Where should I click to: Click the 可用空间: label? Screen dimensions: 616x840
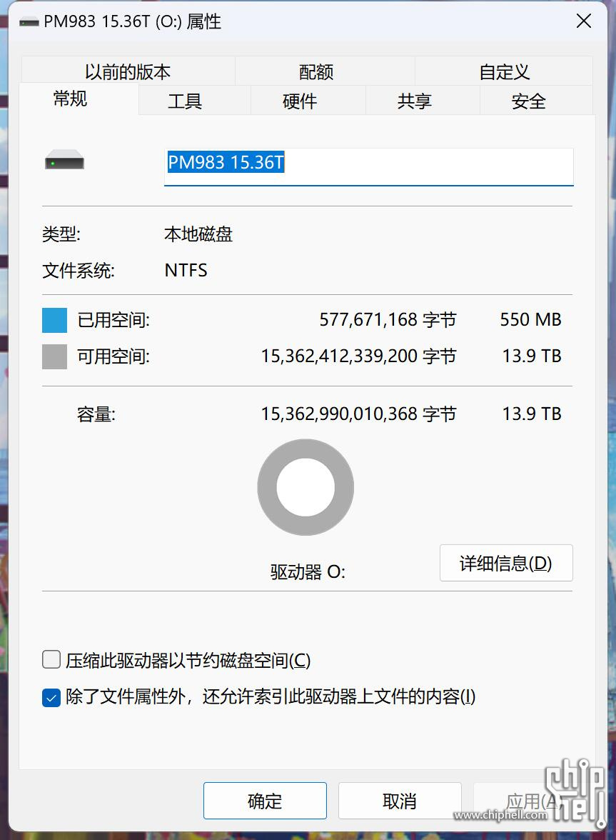[x=113, y=356]
